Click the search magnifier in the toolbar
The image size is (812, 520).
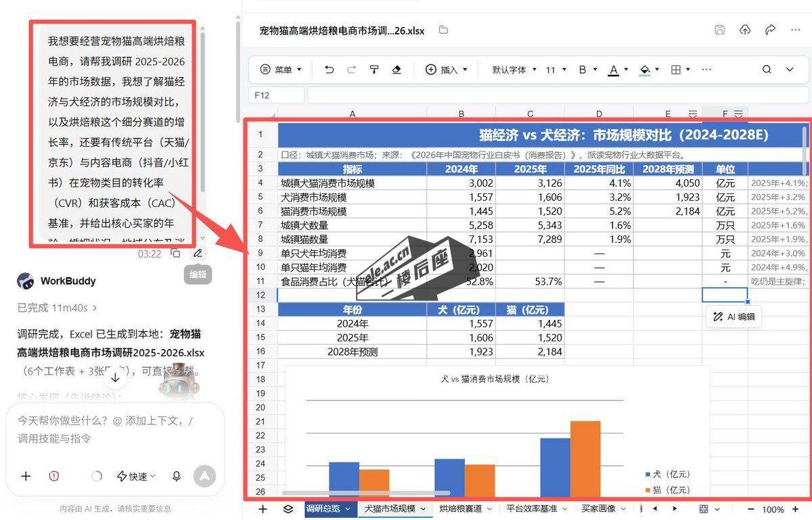(767, 70)
